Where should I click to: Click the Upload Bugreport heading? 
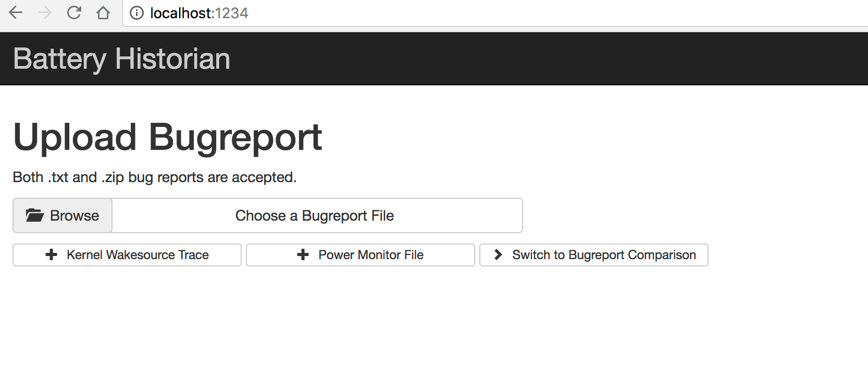pos(168,137)
